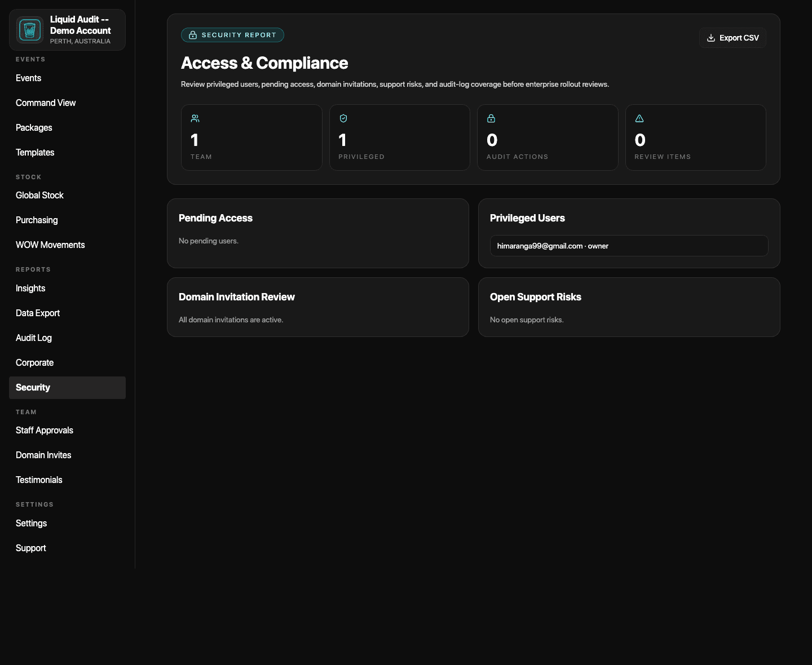Viewport: 812px width, 665px height.
Task: Click the lock icon above Audit Actions
Action: 491,118
